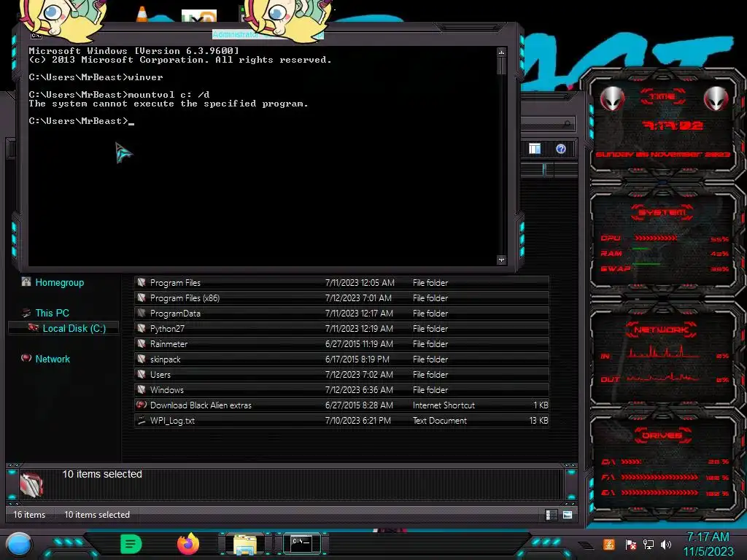The height and width of the screenshot is (560, 747).
Task: Open the Start orb button
Action: pos(18,544)
